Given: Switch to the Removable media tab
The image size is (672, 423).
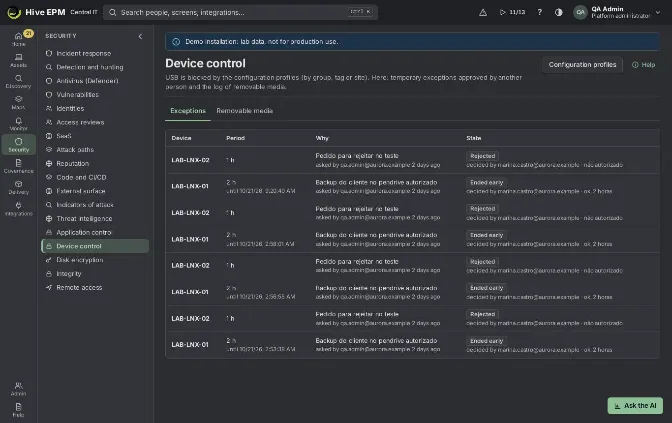Looking at the screenshot, I should point(244,111).
